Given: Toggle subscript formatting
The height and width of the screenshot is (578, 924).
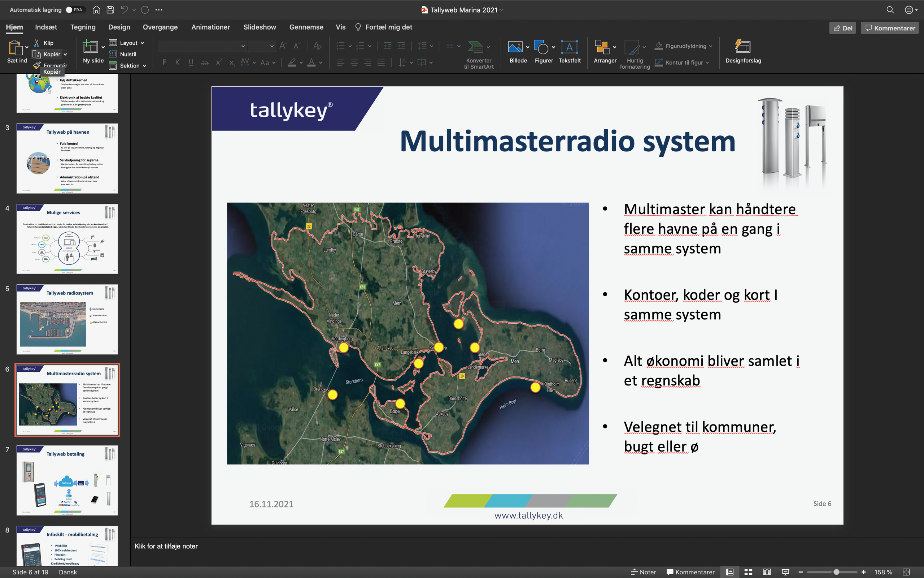Looking at the screenshot, I should (x=232, y=62).
